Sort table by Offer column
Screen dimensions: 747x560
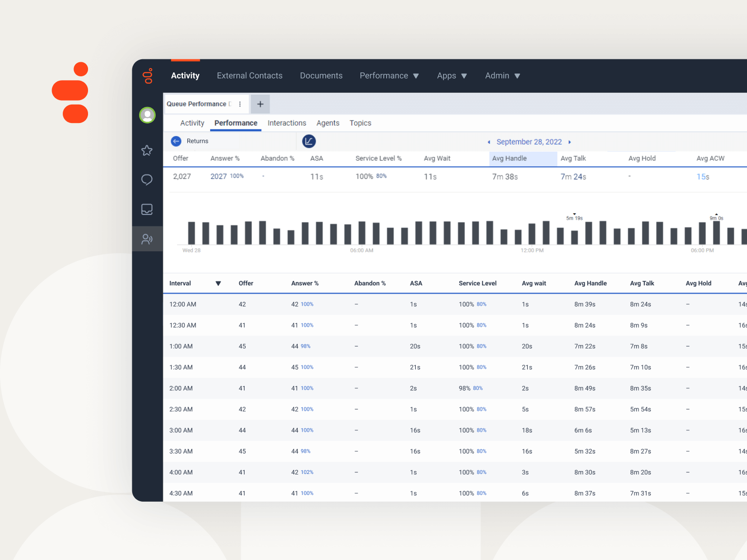246,283
